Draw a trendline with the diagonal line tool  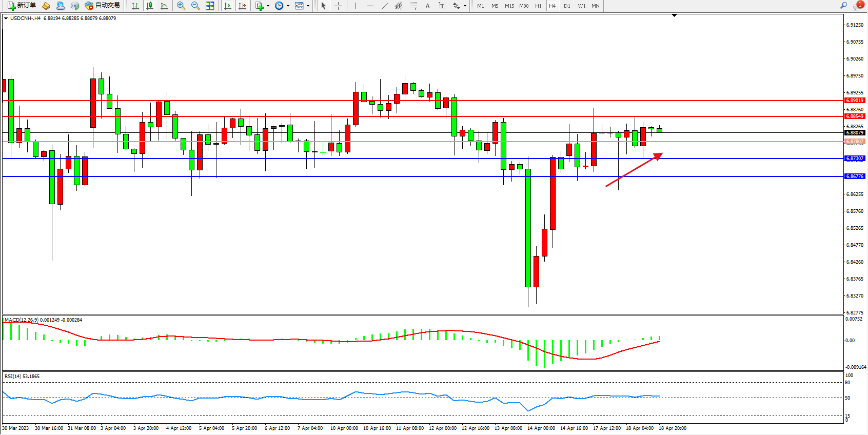[385, 6]
